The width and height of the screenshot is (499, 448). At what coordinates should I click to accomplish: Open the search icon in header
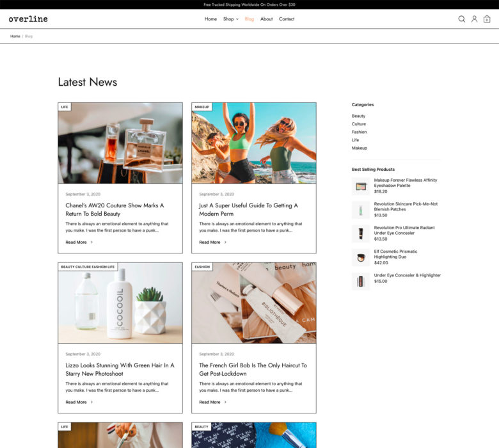click(461, 19)
